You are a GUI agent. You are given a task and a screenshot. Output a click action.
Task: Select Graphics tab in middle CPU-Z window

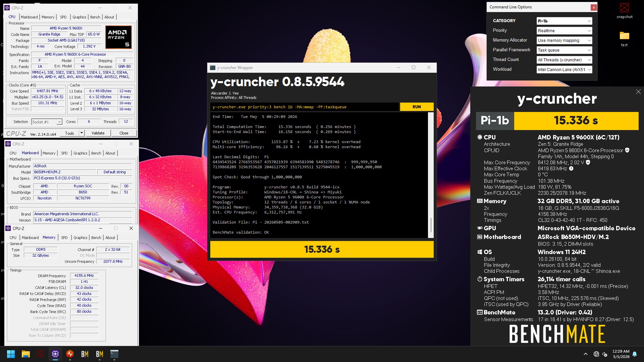click(80, 153)
